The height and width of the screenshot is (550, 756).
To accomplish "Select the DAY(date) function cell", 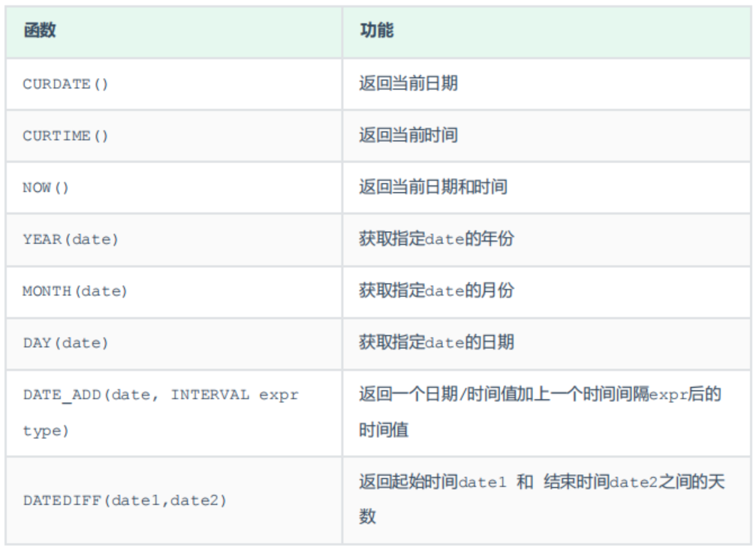I will (66, 343).
